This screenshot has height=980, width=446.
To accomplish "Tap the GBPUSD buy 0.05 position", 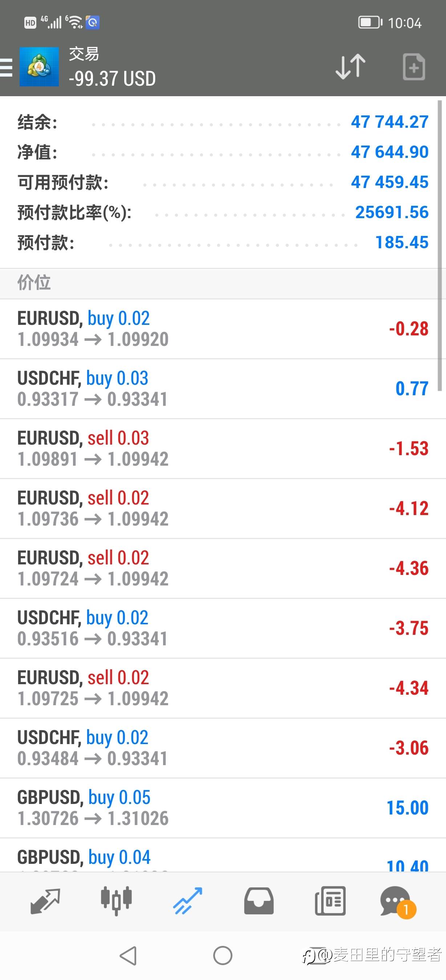I will pyautogui.click(x=223, y=807).
